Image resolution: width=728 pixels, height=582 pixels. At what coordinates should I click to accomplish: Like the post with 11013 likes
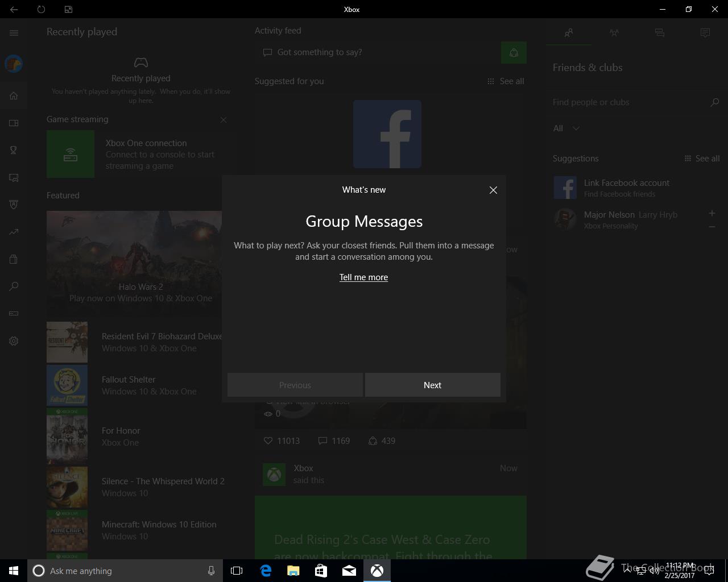(282, 441)
